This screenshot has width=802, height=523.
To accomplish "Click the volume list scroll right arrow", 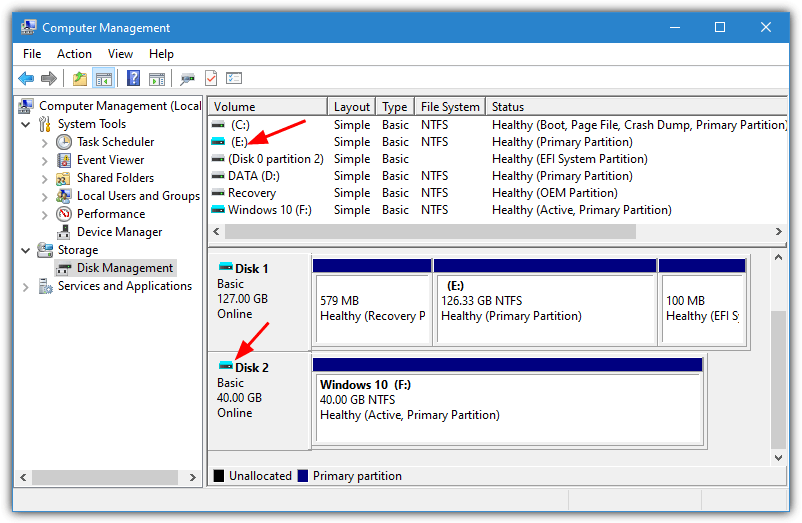I will pos(778,232).
